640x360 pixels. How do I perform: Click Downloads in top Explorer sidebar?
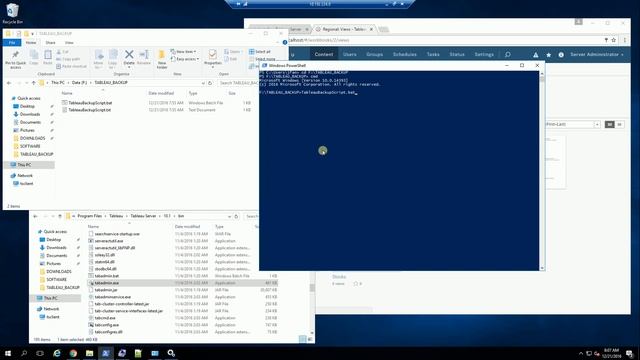point(30,114)
